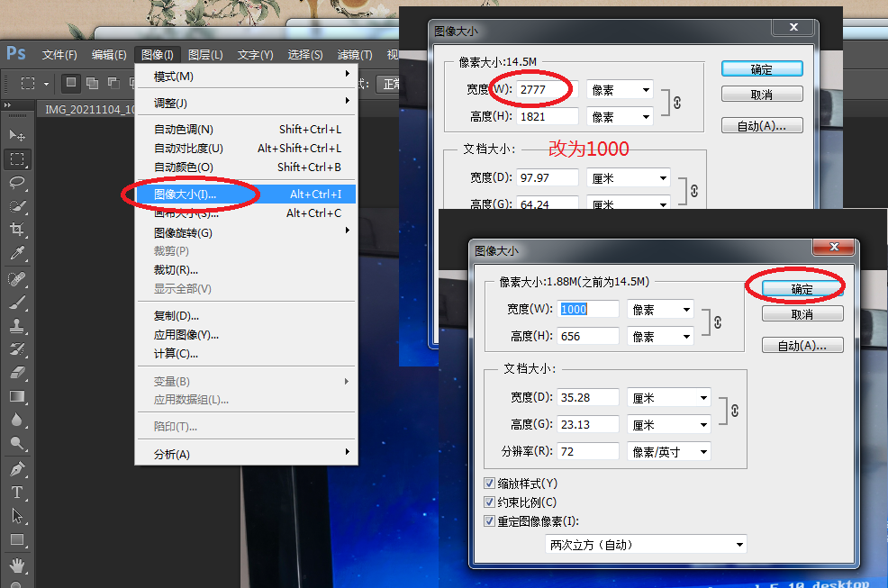Select the Quick Selection tool

pos(17,206)
